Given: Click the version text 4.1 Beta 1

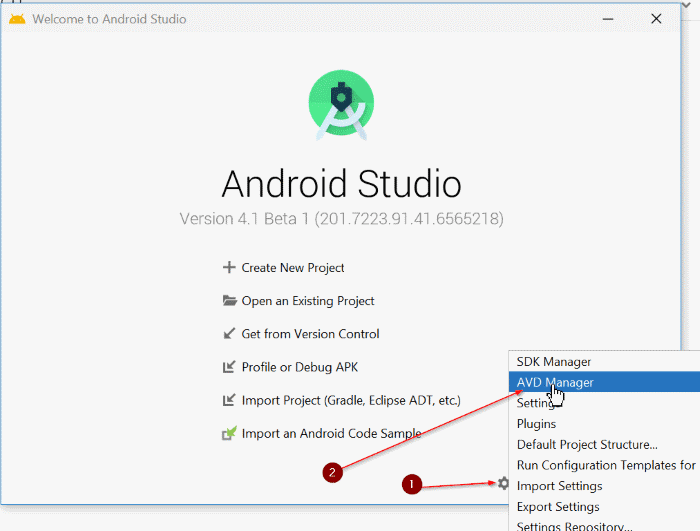Looking at the screenshot, I should pos(342,219).
